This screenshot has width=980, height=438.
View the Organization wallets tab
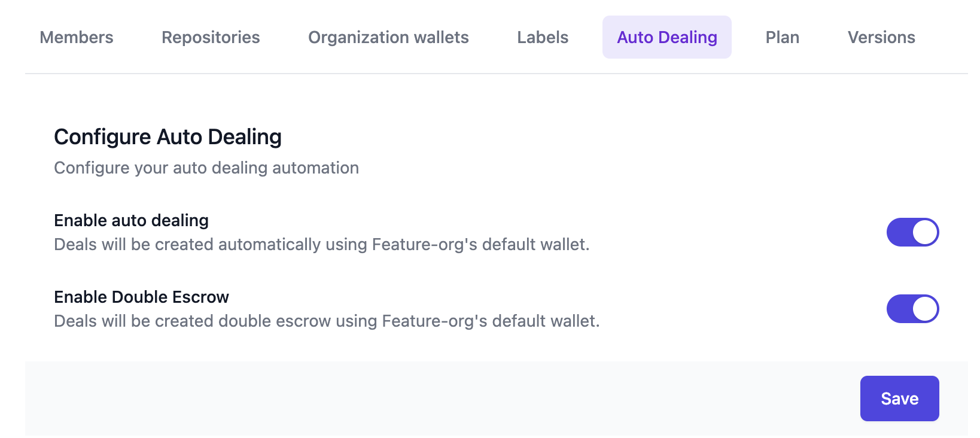click(x=388, y=37)
